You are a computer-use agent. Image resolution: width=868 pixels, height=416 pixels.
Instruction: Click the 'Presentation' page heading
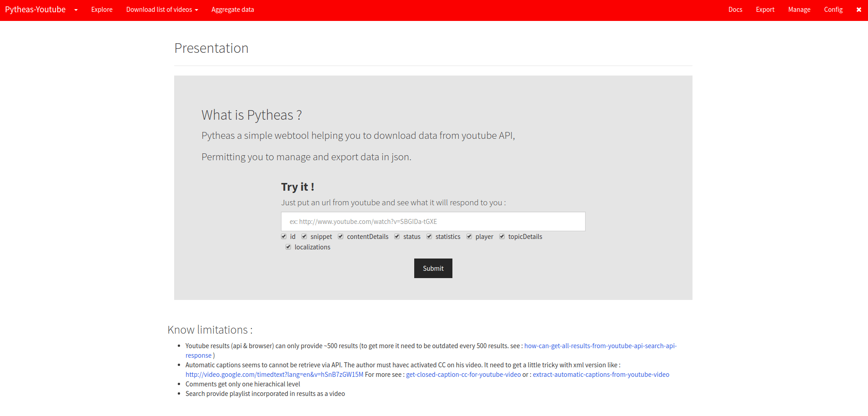point(211,48)
